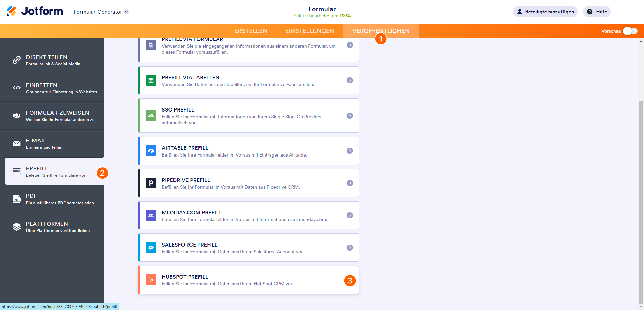Switch to the Einstellungen tab

[310, 31]
